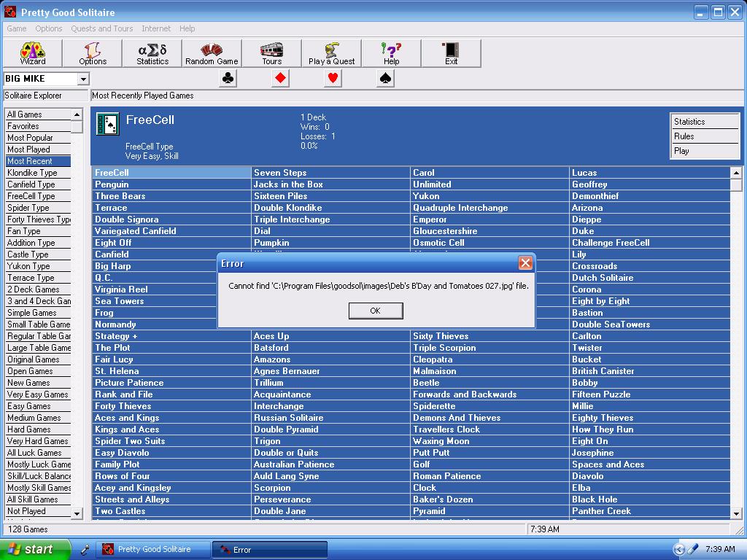The width and height of the screenshot is (747, 560).
Task: Open the Game menu
Action: 17,28
